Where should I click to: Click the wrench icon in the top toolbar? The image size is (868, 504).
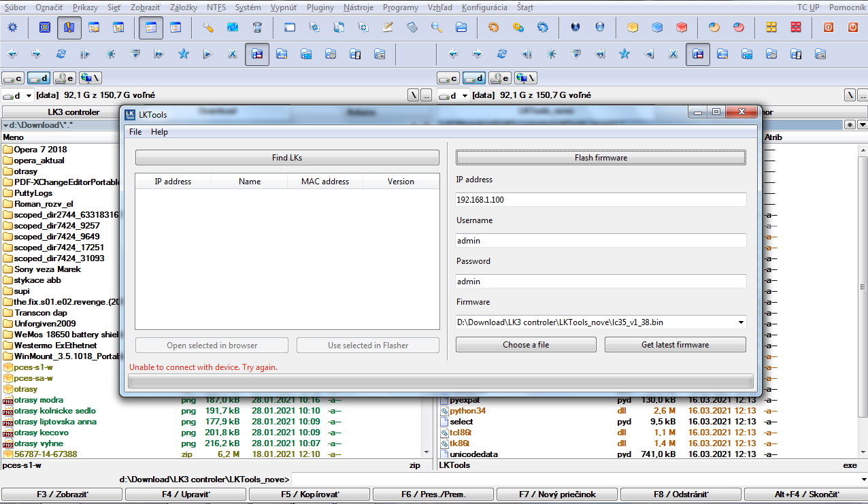click(208, 28)
